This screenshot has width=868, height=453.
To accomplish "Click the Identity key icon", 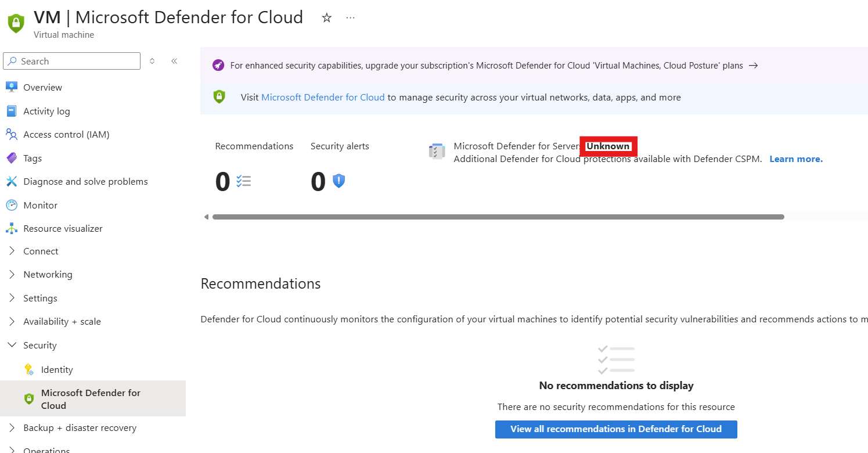I will [x=29, y=369].
